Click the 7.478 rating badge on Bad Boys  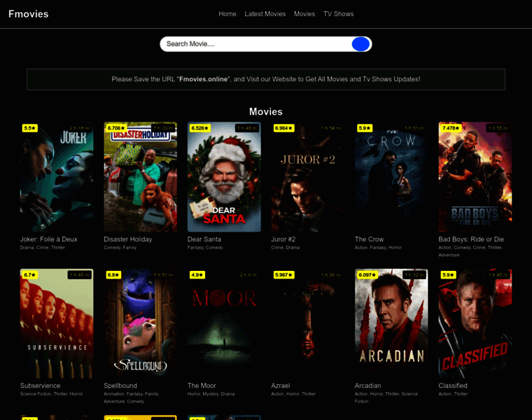coord(451,128)
